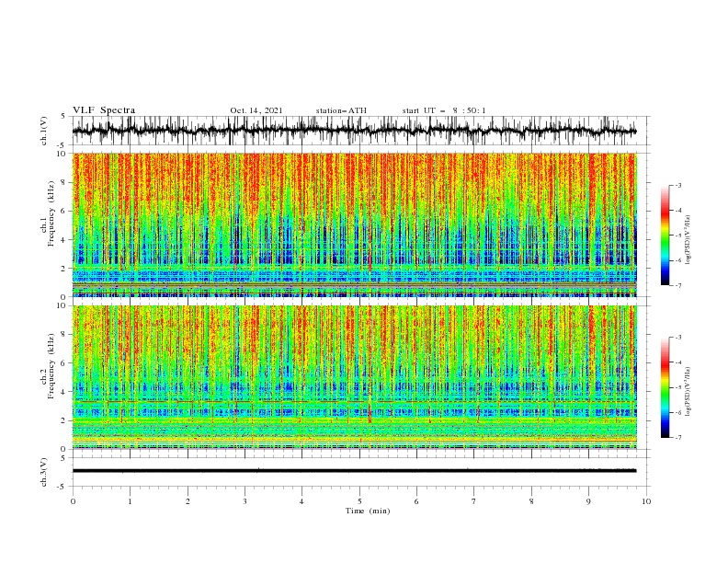Screen dimensions: 728x563
Task: Click the '6' kHz tick on ch.2 frequency axis
Action: click(x=64, y=363)
